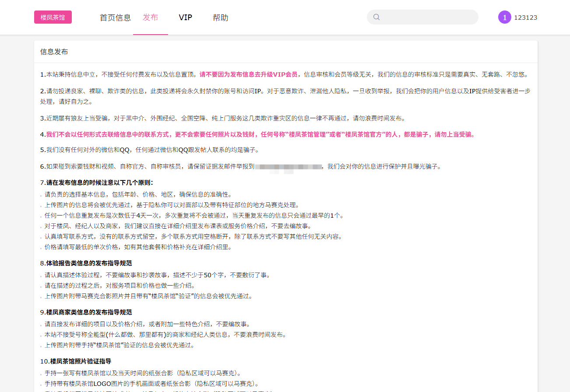Open the 帮助 help page
The image size is (570, 392).
point(220,18)
